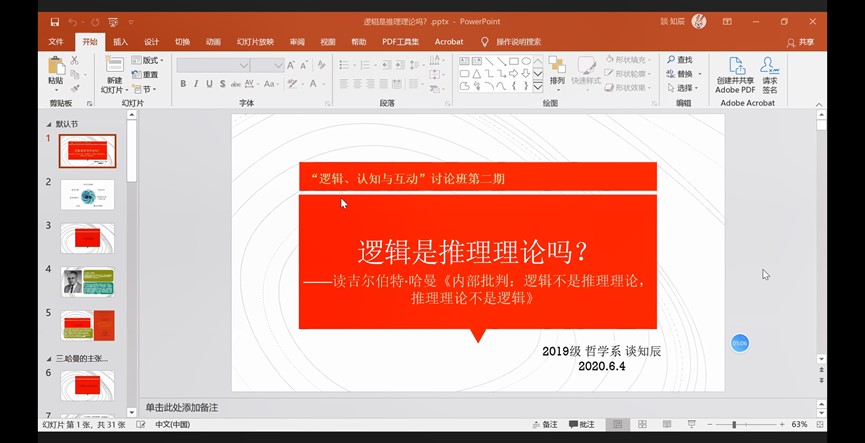Click the 查找 find icon

click(680, 60)
